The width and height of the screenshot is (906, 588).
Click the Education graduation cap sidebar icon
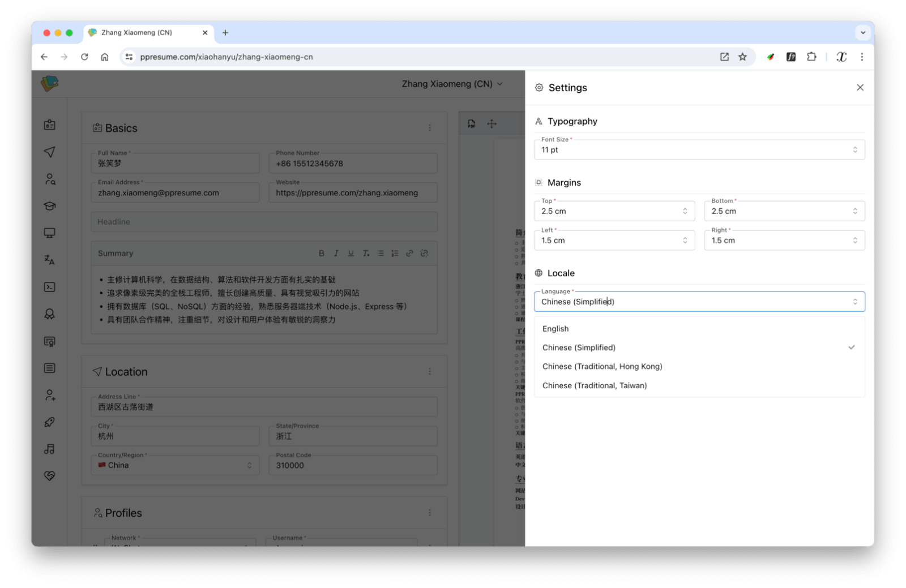click(x=50, y=206)
